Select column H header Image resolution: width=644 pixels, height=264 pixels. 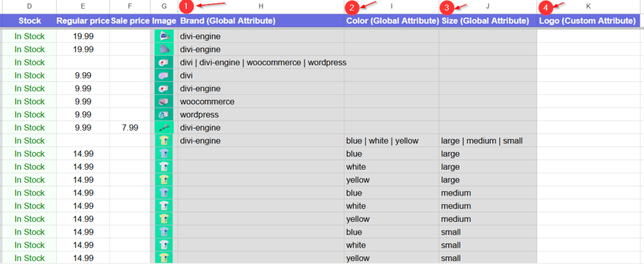pos(261,6)
